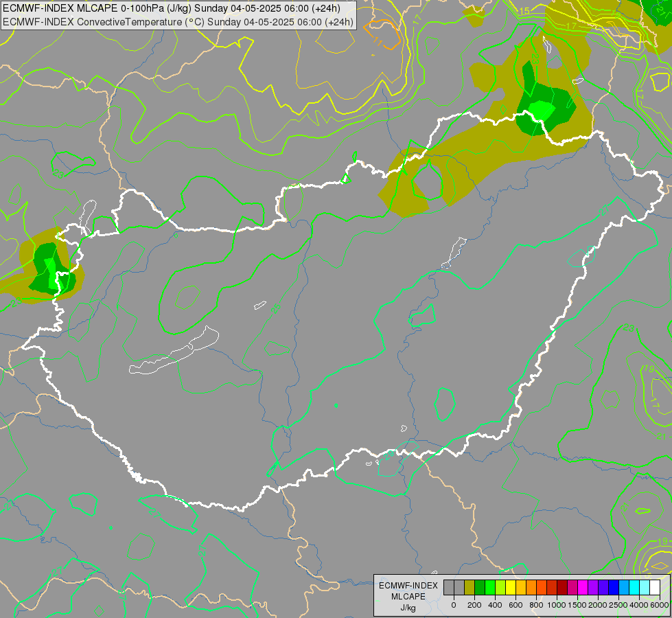Image resolution: width=672 pixels, height=618 pixels.
Task: Click the bright magenta legend swatch
Action: (583, 587)
